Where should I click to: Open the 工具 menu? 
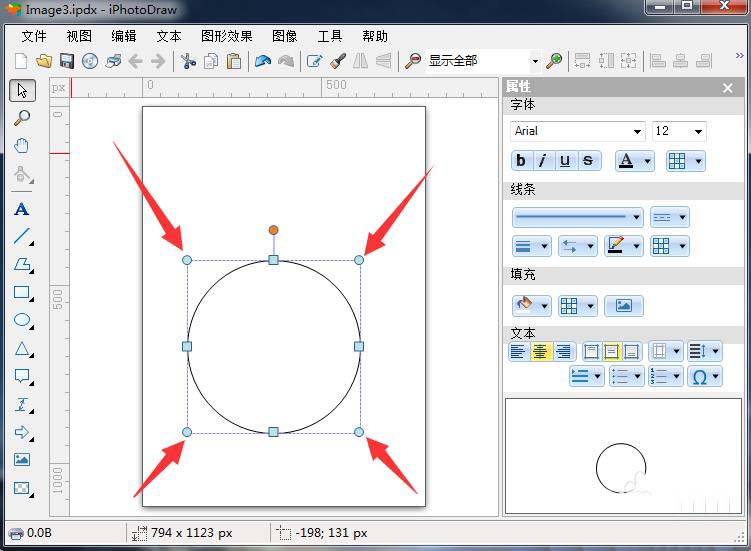pyautogui.click(x=330, y=36)
